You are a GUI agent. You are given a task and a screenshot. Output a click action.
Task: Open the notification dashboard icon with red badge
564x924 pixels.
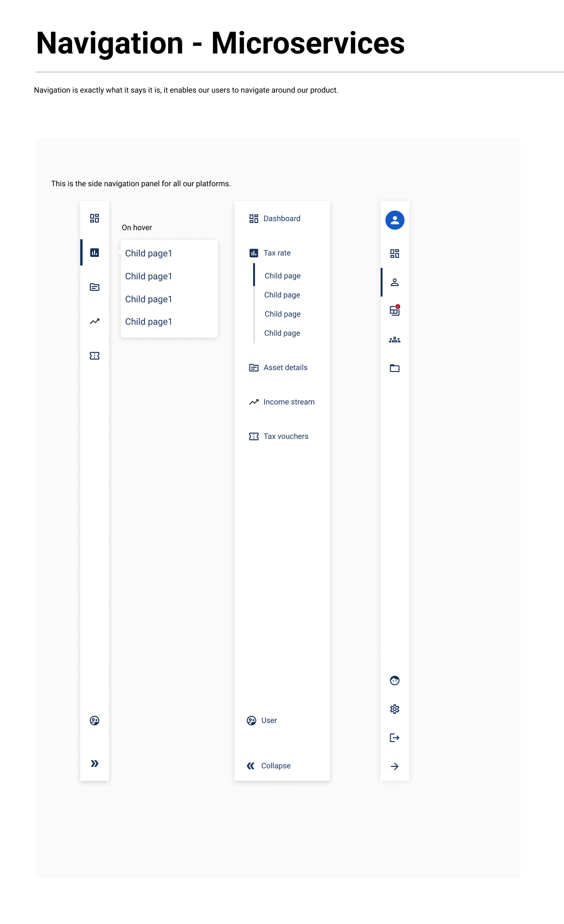[394, 310]
